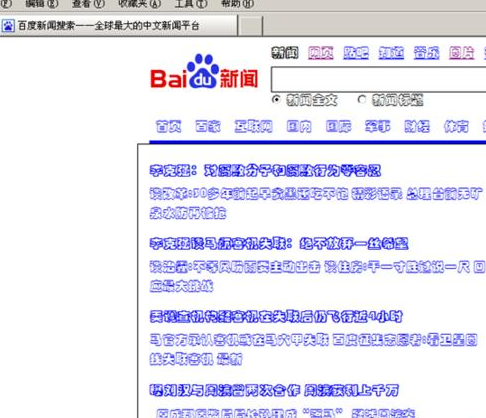Image resolution: width=486 pixels, height=418 pixels.
Task: Go to the 首页 navigation tab
Action: [169, 127]
